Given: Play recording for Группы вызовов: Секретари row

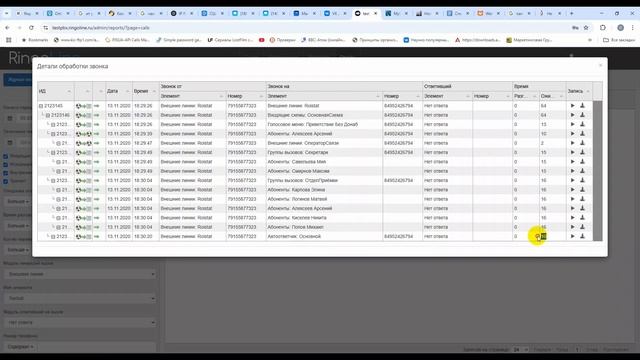Looking at the screenshot, I should point(572,152).
